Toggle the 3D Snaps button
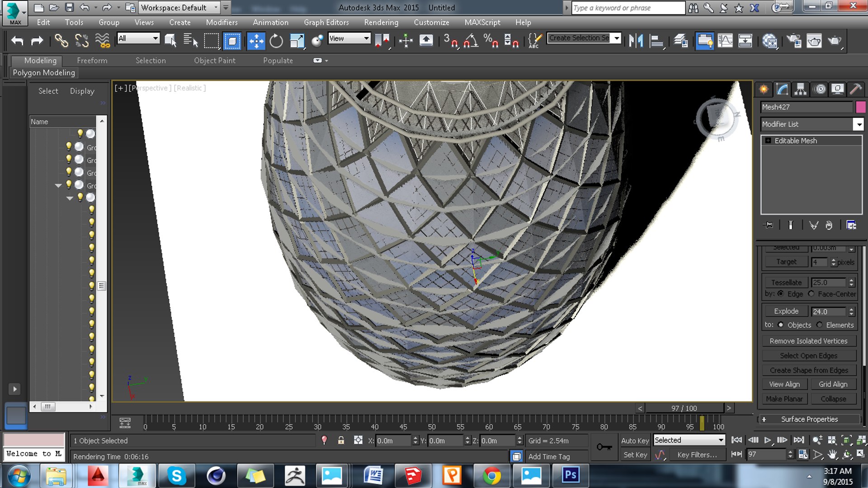The width and height of the screenshot is (868, 488). [450, 41]
